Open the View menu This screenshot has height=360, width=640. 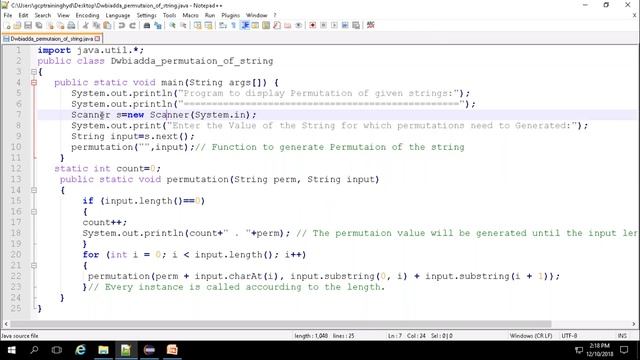(x=63, y=15)
